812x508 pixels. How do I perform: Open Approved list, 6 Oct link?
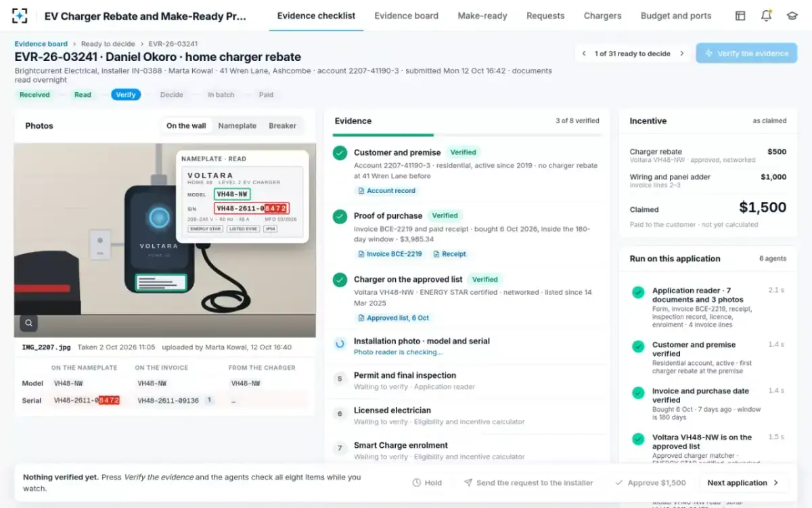[392, 318]
